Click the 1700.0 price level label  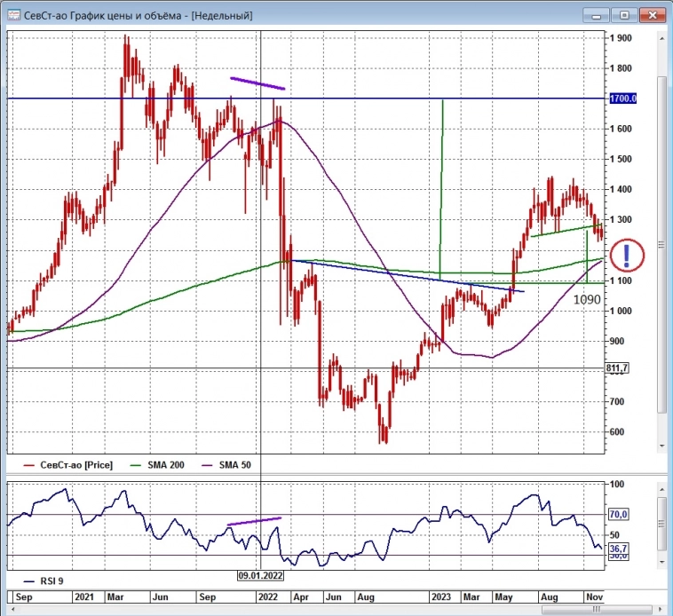(x=623, y=99)
